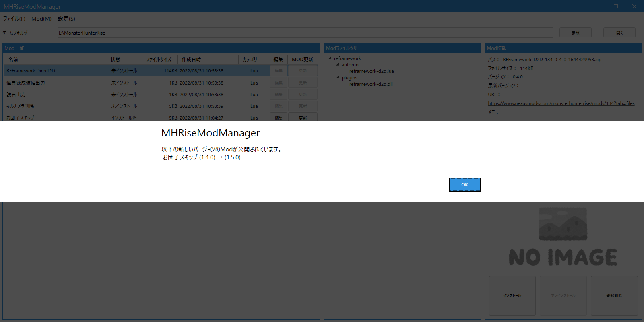Collapse the reframework tree node
The image size is (644, 322).
click(330, 58)
